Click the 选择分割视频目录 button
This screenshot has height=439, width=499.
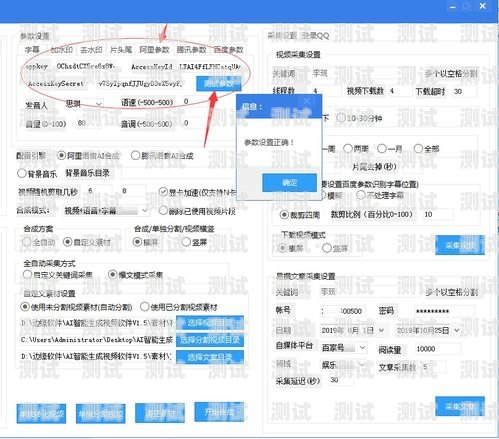210,340
